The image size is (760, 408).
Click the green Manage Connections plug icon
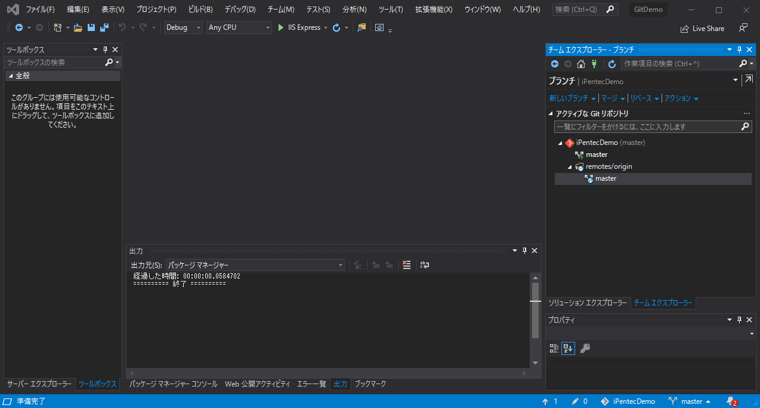pos(594,64)
